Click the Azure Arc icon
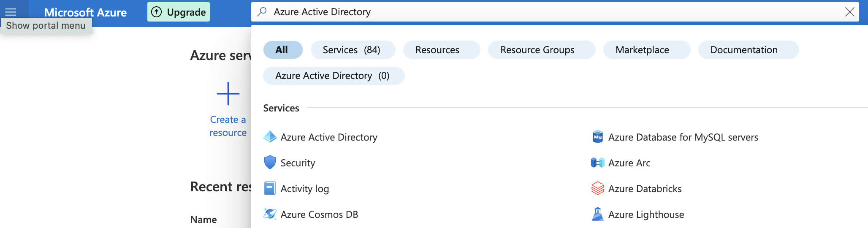Screen dimensions: 868x228 [597, 163]
